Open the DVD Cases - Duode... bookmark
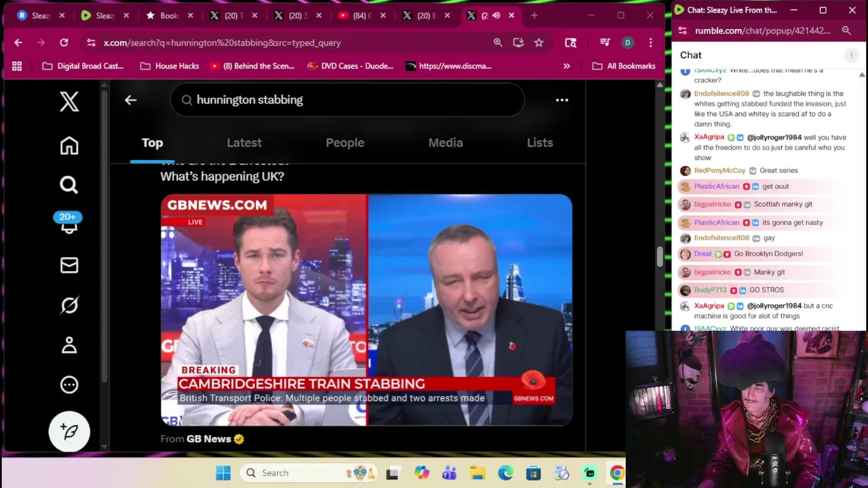The width and height of the screenshot is (868, 488). click(x=350, y=66)
